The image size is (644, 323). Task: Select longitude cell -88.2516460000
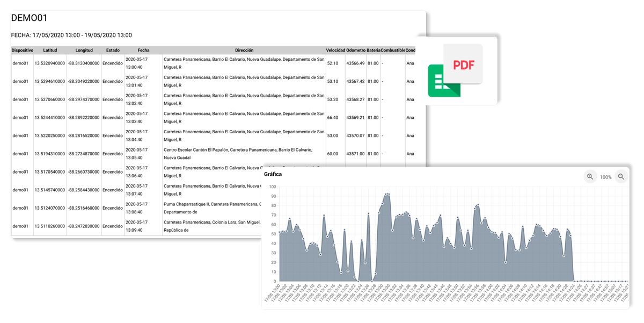pyautogui.click(x=84, y=208)
